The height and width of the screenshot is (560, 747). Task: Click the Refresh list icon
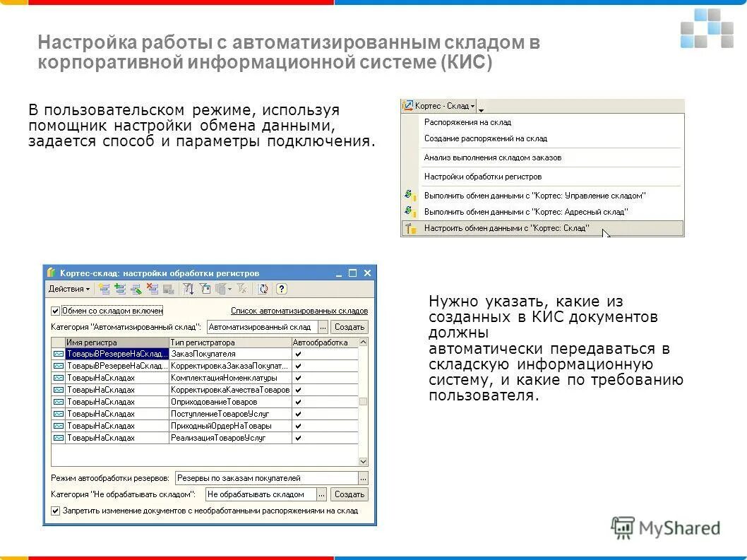[x=263, y=289]
